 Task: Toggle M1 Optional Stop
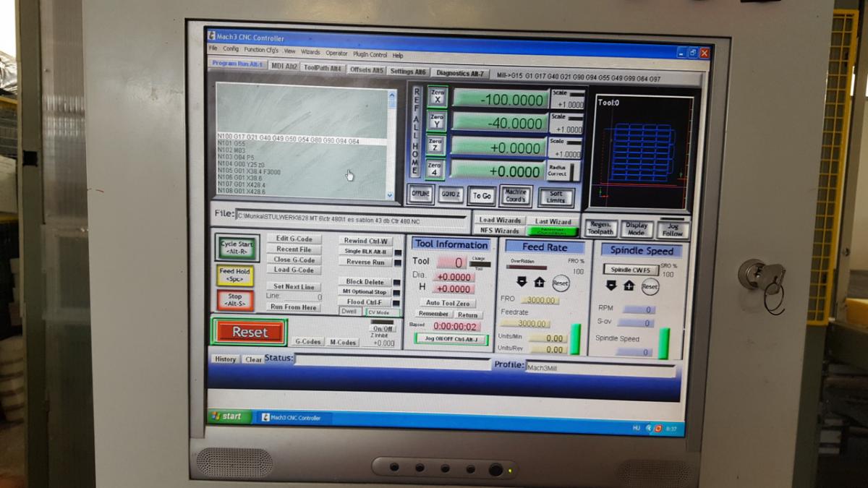pos(365,292)
